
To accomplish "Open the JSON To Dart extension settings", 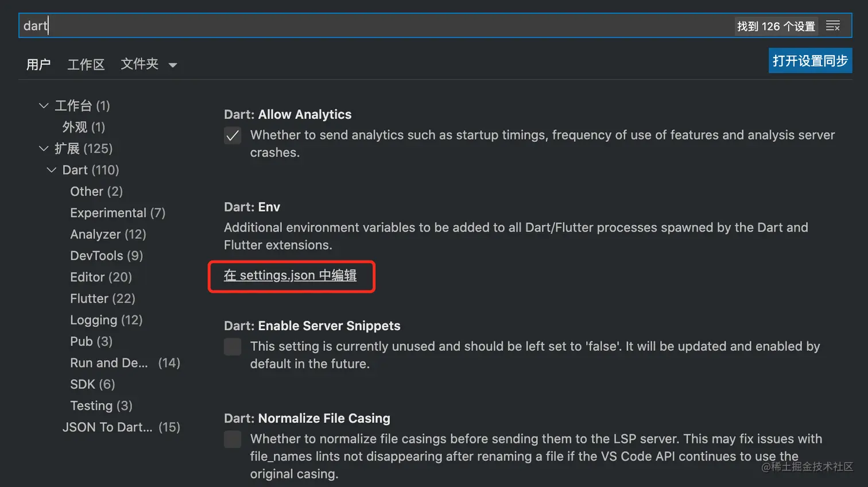I will tap(121, 427).
